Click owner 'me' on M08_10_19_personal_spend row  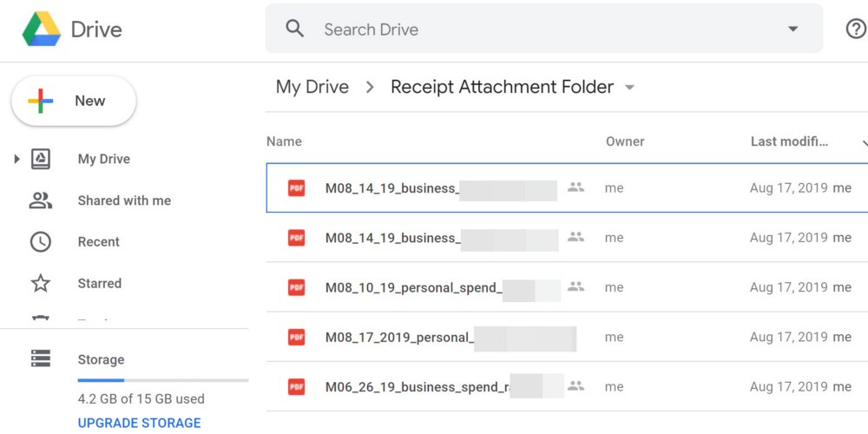coord(614,288)
